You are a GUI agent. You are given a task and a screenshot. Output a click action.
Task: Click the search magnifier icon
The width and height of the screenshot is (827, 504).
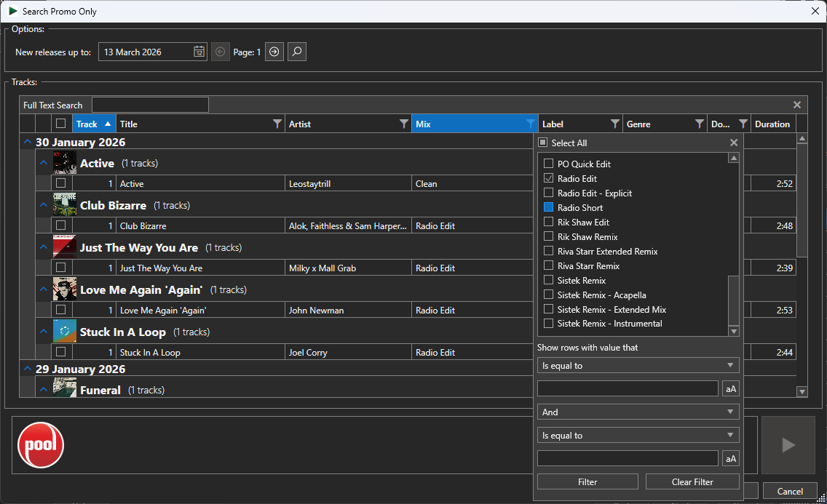[x=296, y=51]
